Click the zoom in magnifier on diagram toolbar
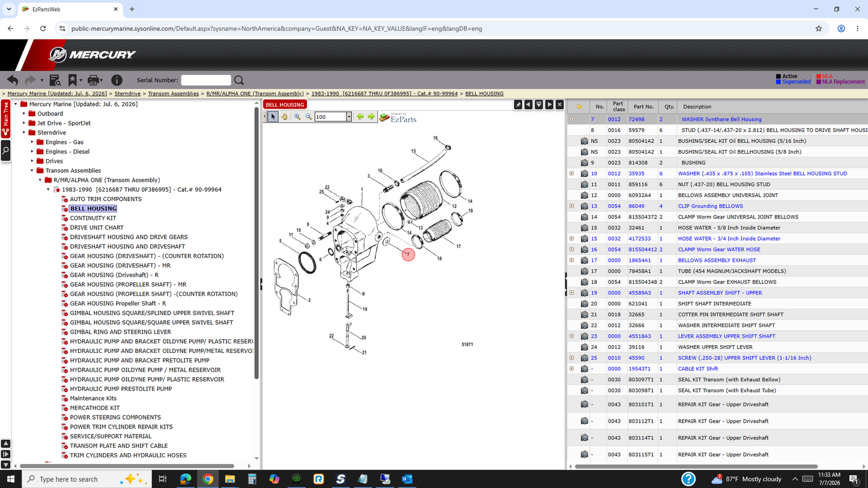868x488 pixels. click(x=297, y=116)
